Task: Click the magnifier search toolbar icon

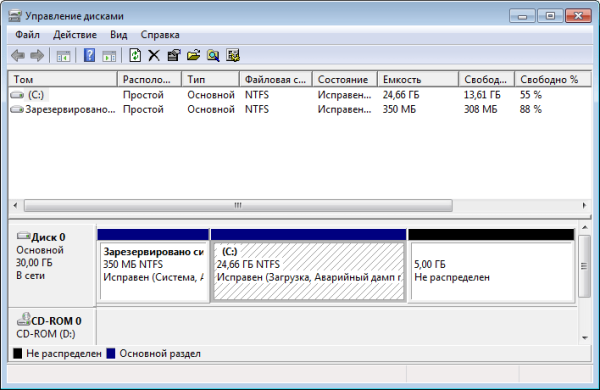Action: 213,55
